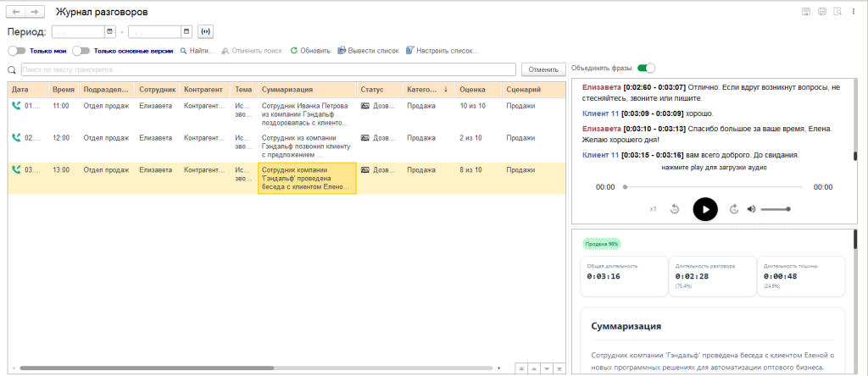Go forward with the right arrow button
The image size is (868, 376).
tap(34, 12)
